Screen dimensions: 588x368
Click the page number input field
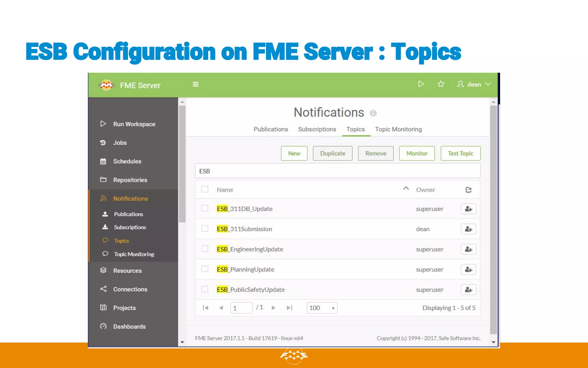click(x=241, y=308)
